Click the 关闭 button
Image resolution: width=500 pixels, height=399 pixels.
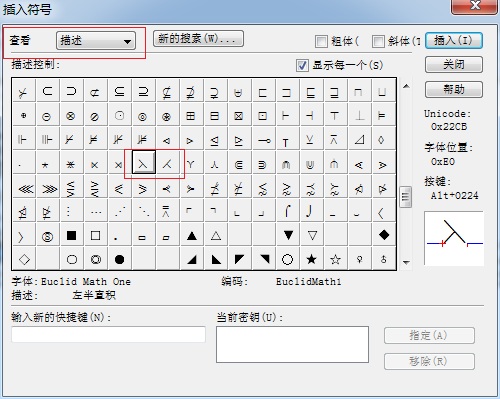coord(454,64)
